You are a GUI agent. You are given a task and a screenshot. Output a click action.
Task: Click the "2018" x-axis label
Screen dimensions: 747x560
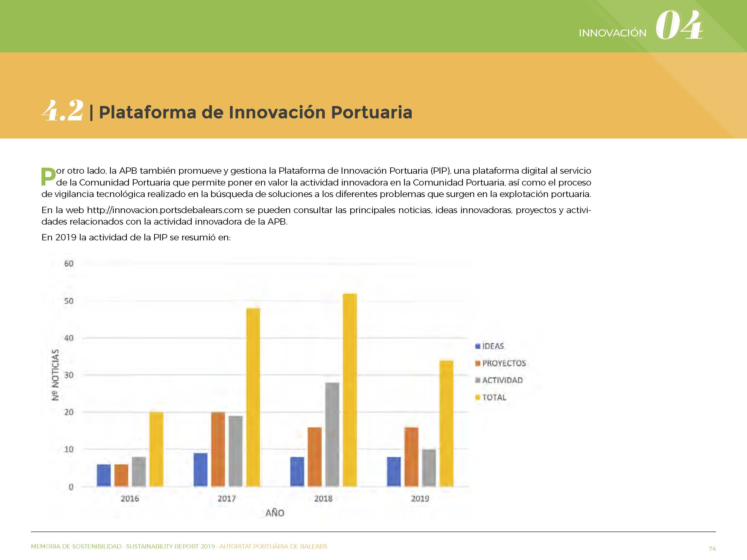(323, 499)
